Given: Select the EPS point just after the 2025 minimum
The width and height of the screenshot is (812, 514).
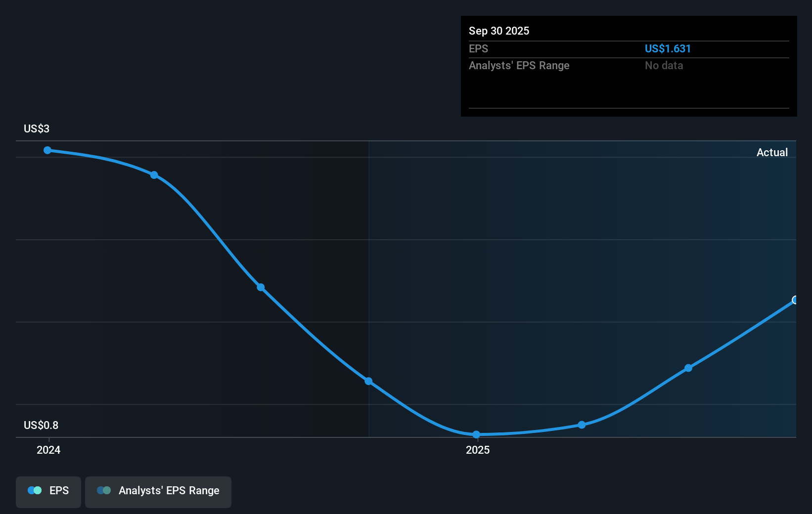Looking at the screenshot, I should (x=582, y=425).
